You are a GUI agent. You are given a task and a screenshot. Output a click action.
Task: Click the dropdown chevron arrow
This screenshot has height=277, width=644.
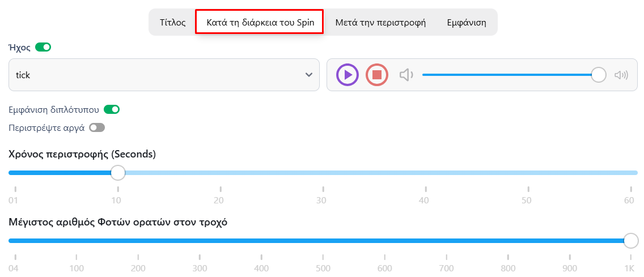tap(309, 75)
